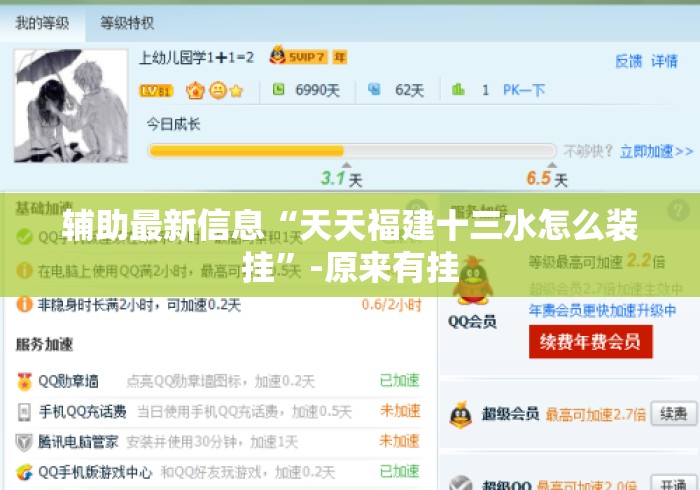Click the anime couple avatar image
The width and height of the screenshot is (700, 490).
point(71,106)
